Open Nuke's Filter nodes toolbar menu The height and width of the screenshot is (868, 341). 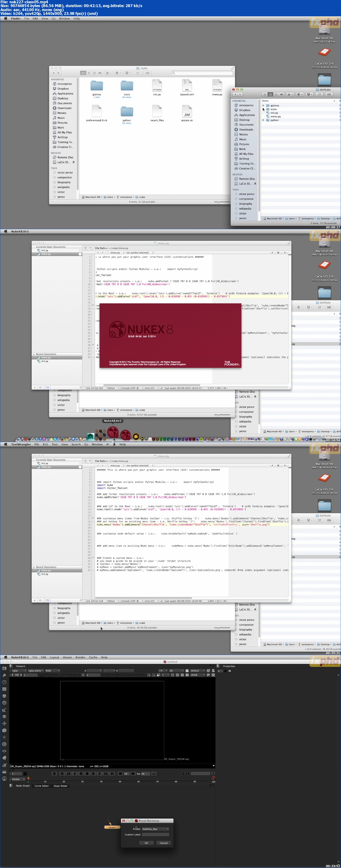click(x=4, y=703)
